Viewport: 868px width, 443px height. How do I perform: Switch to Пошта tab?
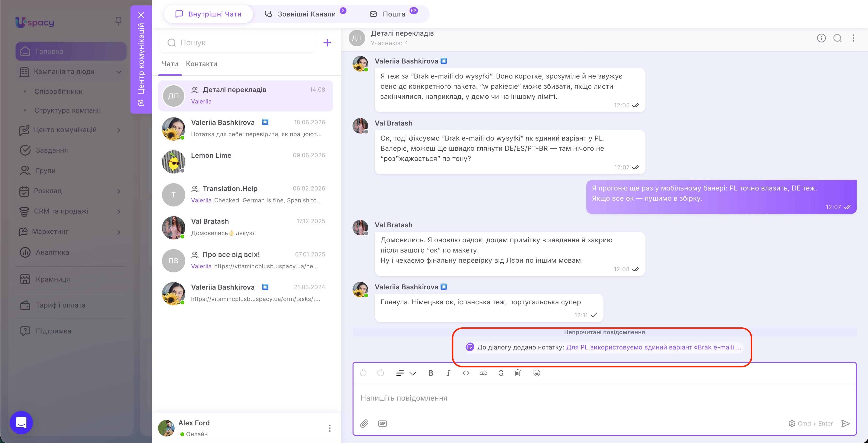393,14
